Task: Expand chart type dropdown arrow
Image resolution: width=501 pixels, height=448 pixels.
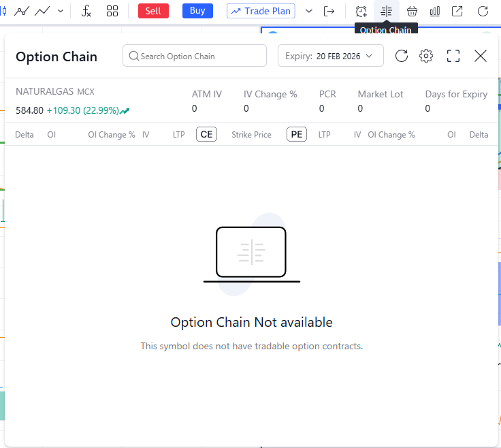Action: (x=61, y=11)
